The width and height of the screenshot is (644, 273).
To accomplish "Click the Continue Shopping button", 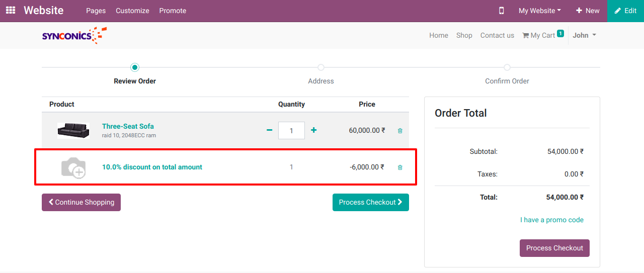I will click(x=81, y=202).
